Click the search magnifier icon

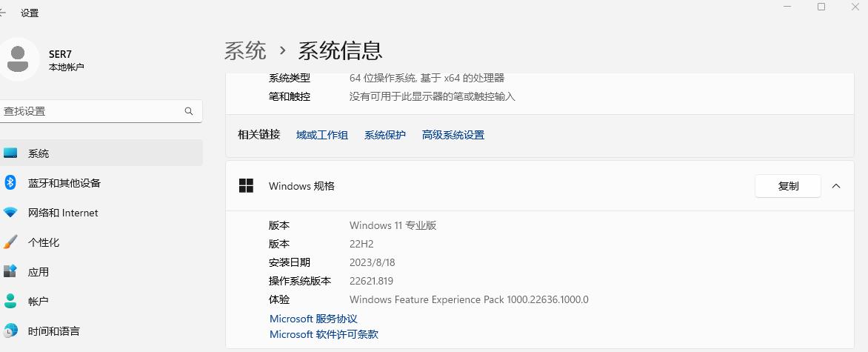click(189, 111)
